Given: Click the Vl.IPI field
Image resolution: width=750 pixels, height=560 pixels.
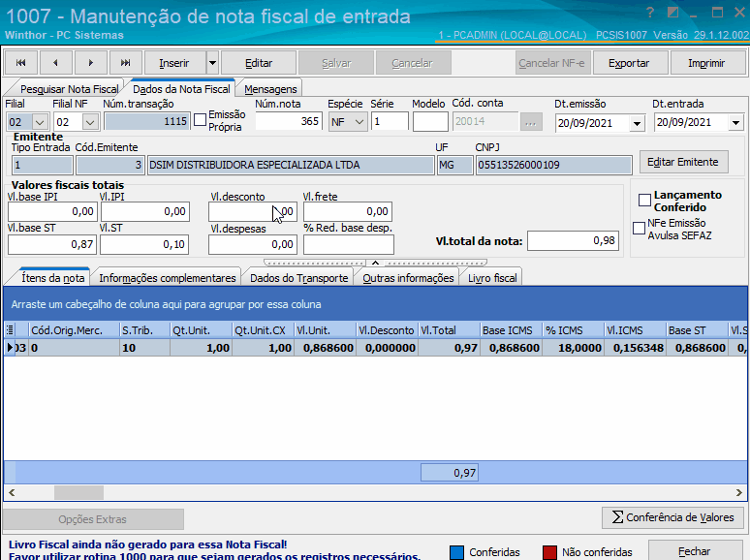Looking at the screenshot, I should (144, 211).
